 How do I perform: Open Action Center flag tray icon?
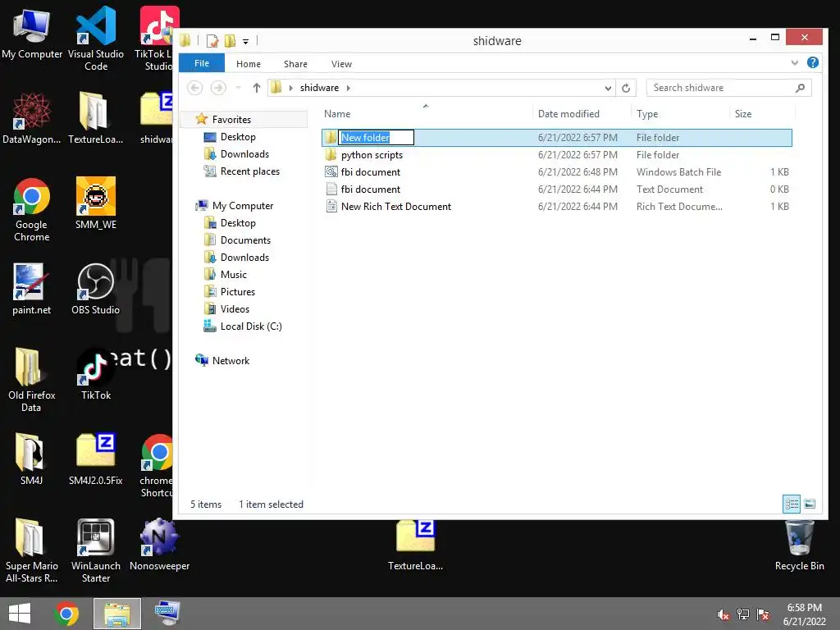click(763, 614)
